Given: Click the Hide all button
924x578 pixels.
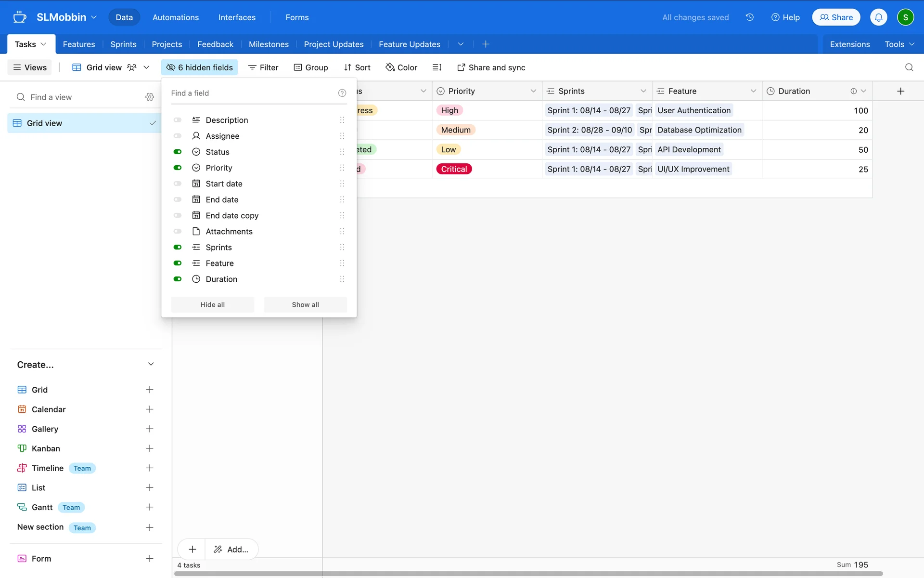Looking at the screenshot, I should (212, 304).
